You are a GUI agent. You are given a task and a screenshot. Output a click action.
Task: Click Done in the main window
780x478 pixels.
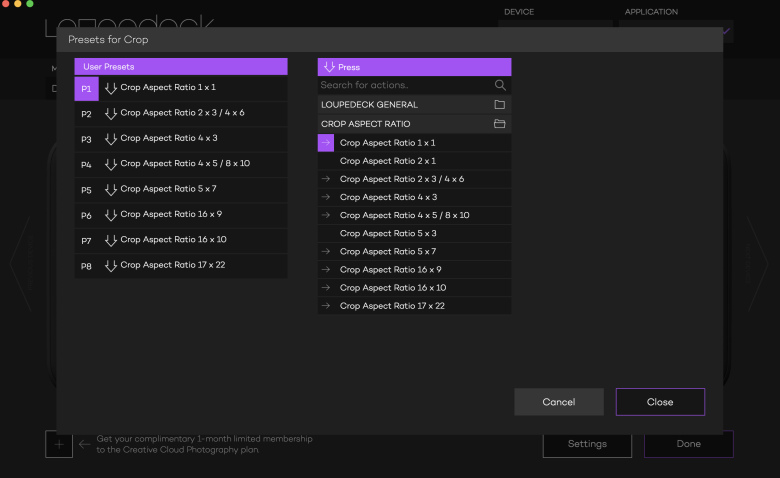(x=688, y=444)
